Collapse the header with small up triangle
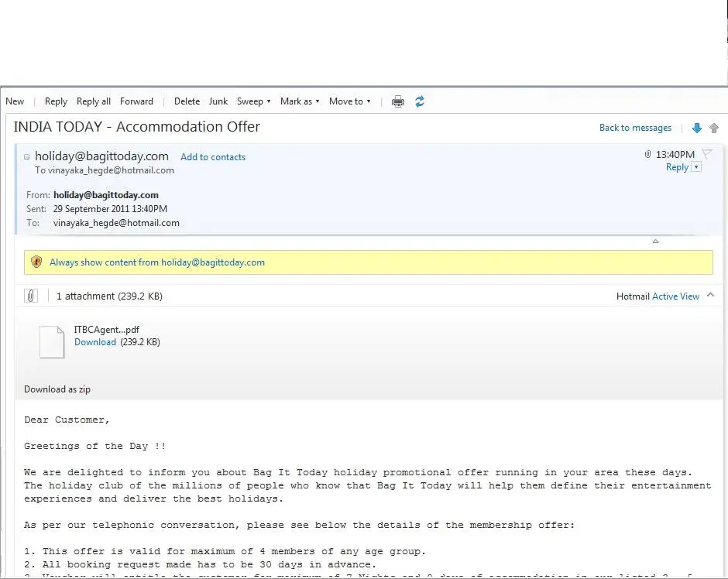This screenshot has height=579, width=728. pyautogui.click(x=655, y=242)
